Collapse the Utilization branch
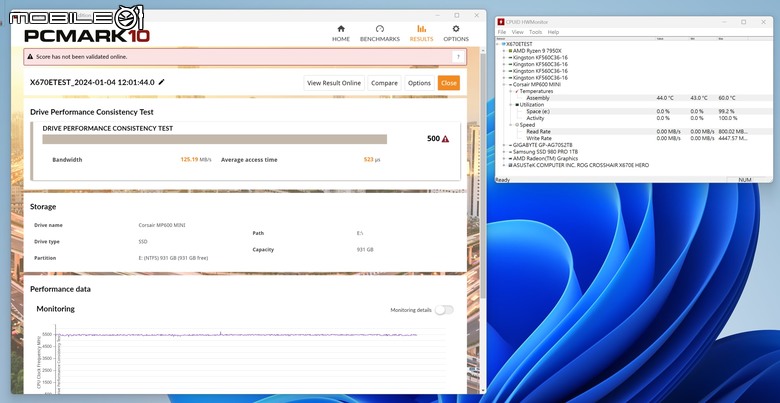 coord(511,105)
